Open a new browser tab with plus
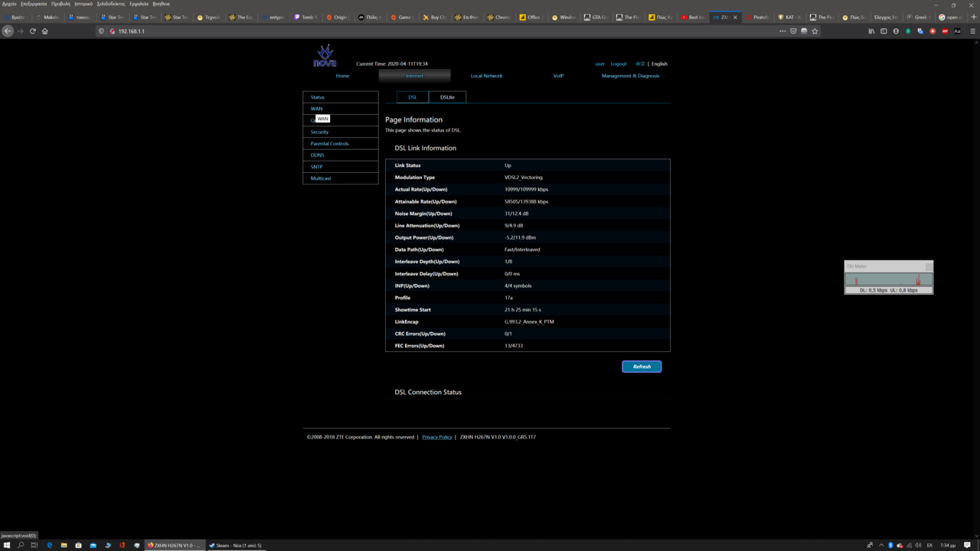 point(973,17)
